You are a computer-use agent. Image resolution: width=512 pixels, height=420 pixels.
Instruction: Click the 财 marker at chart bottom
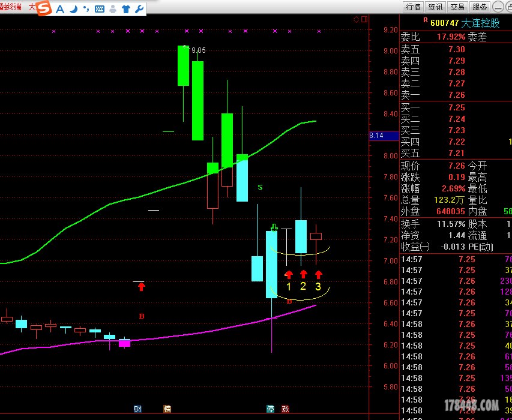pyautogui.click(x=137, y=409)
